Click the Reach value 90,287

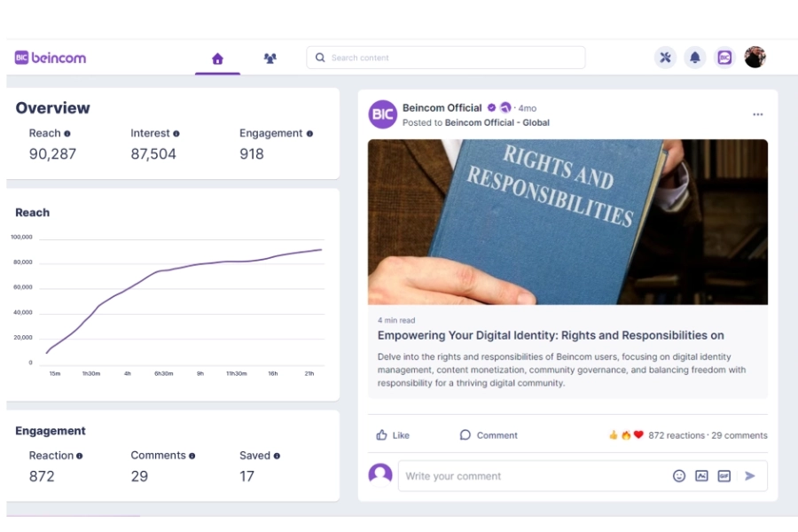click(x=52, y=154)
